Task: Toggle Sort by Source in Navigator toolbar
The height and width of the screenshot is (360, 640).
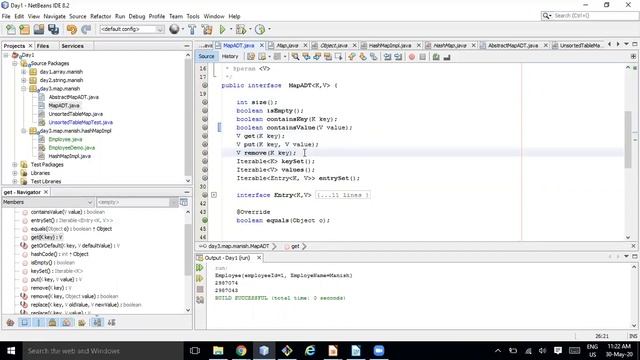Action: click(111, 322)
